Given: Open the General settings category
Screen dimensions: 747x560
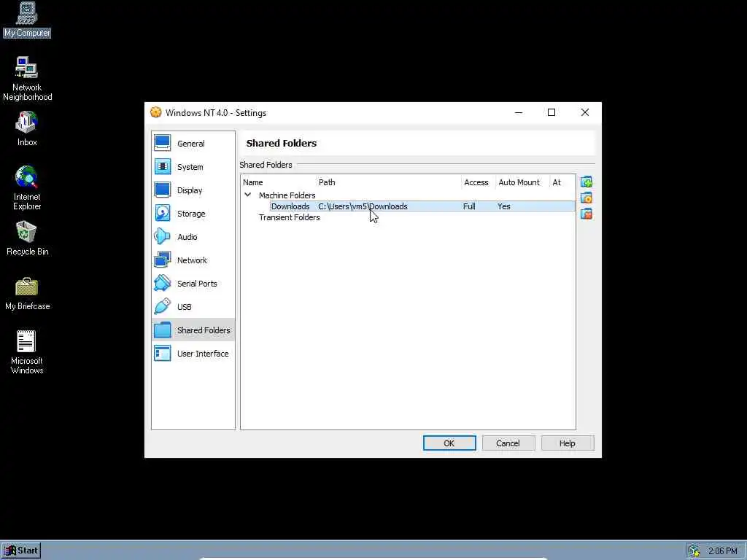Looking at the screenshot, I should coord(193,144).
